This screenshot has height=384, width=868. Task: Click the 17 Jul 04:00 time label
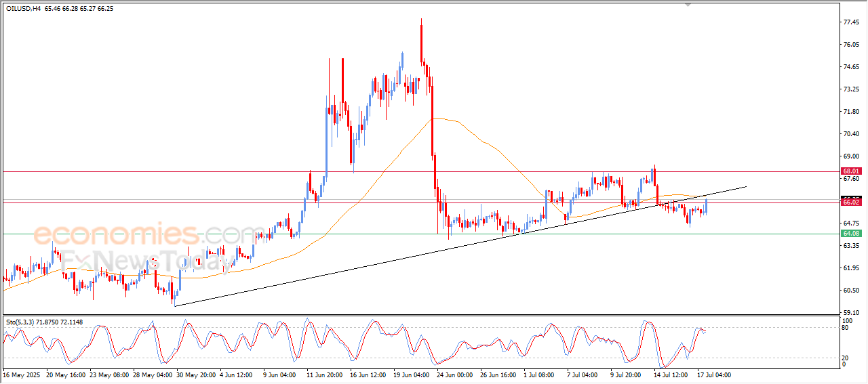713,375
